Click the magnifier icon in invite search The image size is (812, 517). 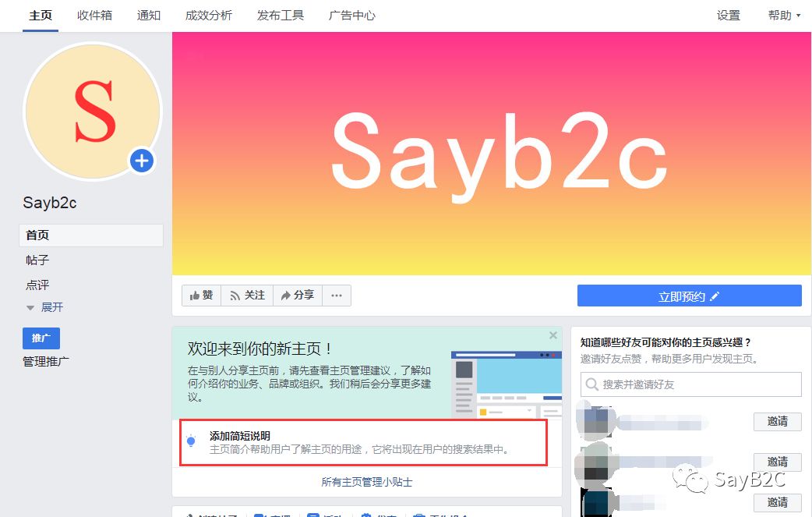591,384
